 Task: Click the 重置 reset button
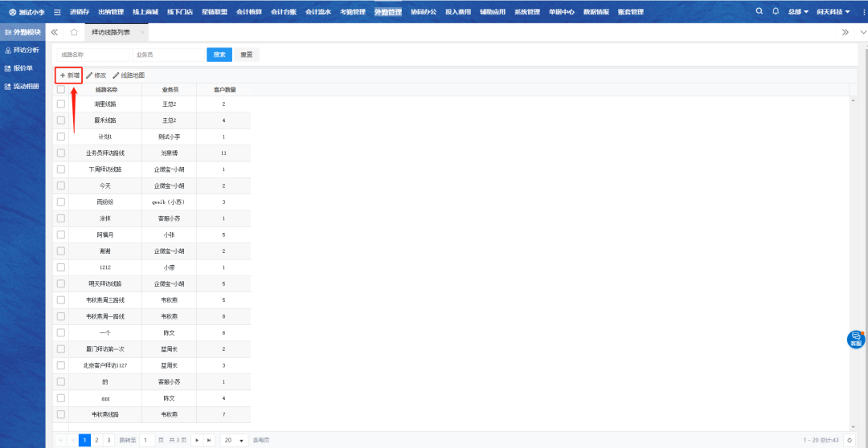247,55
